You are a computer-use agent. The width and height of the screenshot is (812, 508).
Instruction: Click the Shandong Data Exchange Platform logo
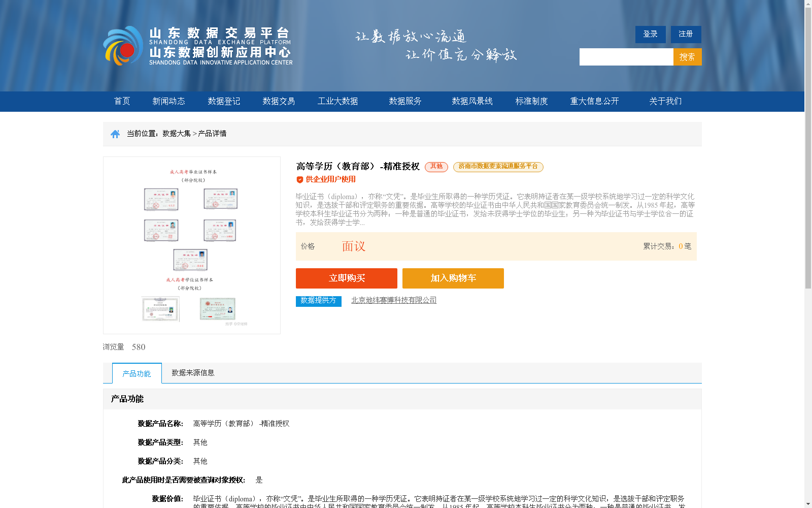tap(198, 46)
